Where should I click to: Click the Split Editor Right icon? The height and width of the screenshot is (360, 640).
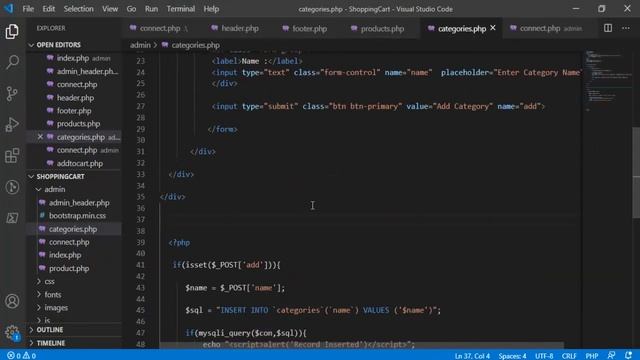[608, 28]
